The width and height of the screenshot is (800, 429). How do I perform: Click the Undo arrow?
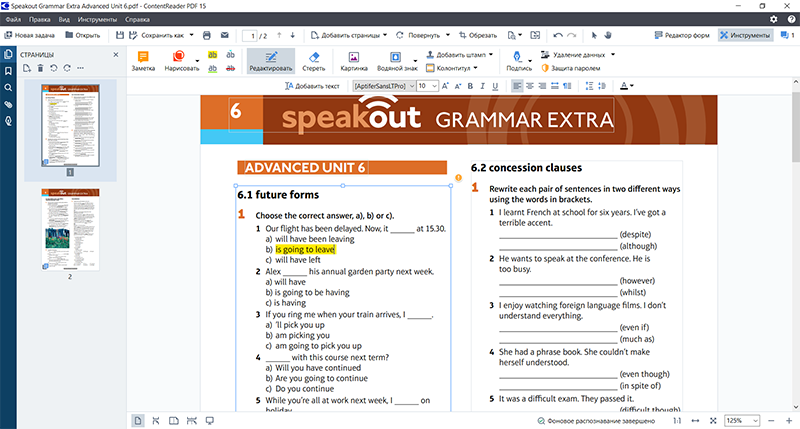coord(558,35)
